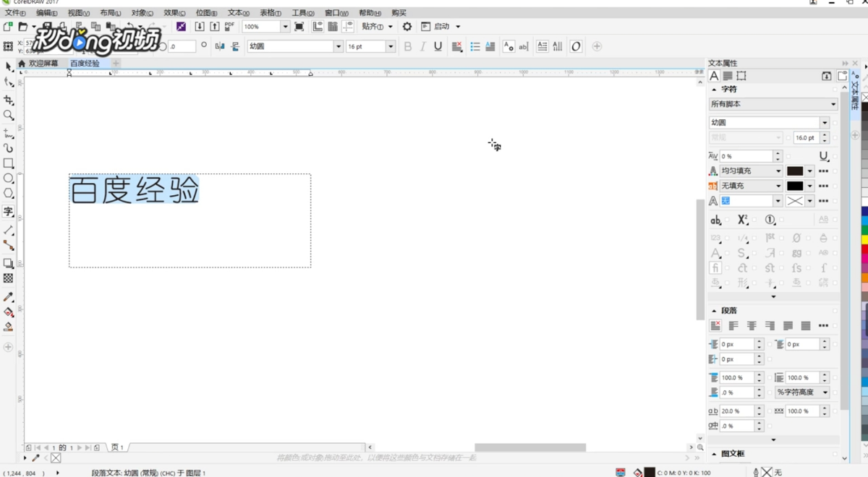Click the horizontal scrollbar thumb

(530, 447)
